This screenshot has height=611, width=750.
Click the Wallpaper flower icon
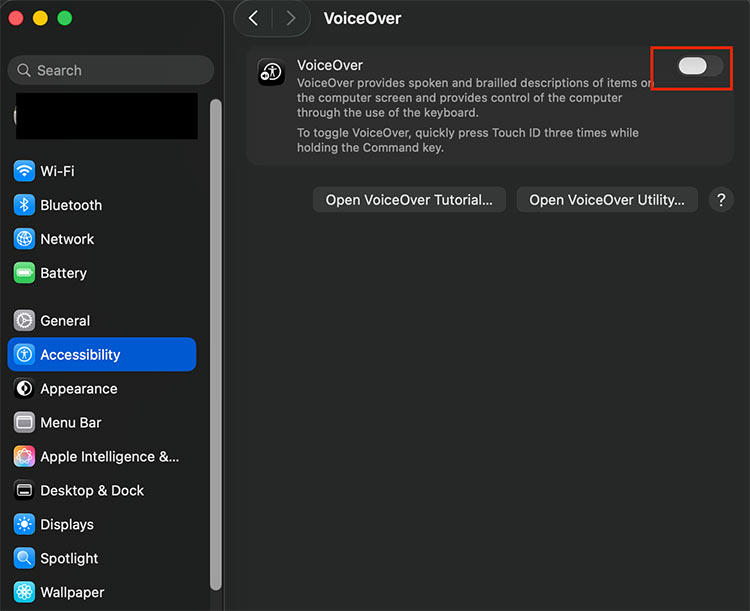pyautogui.click(x=24, y=592)
